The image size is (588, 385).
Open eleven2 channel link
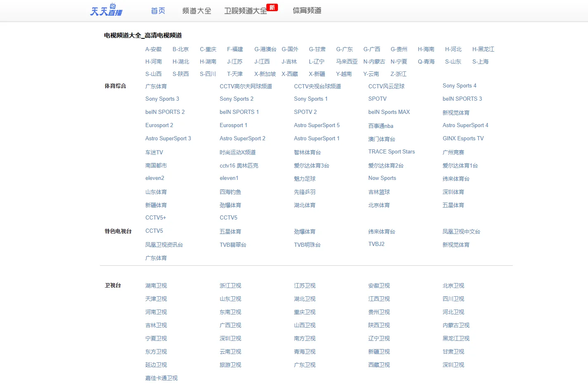(155, 178)
